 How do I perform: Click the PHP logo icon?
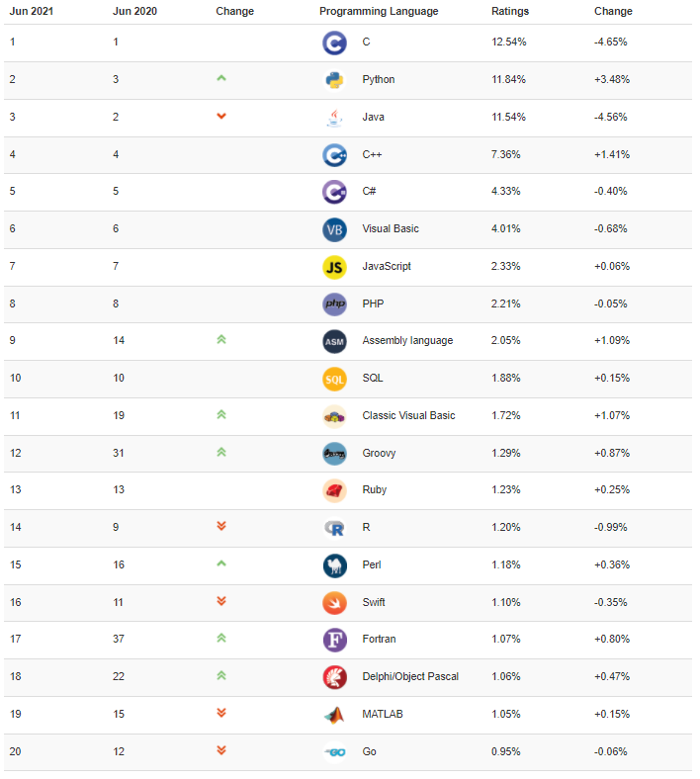[x=334, y=304]
